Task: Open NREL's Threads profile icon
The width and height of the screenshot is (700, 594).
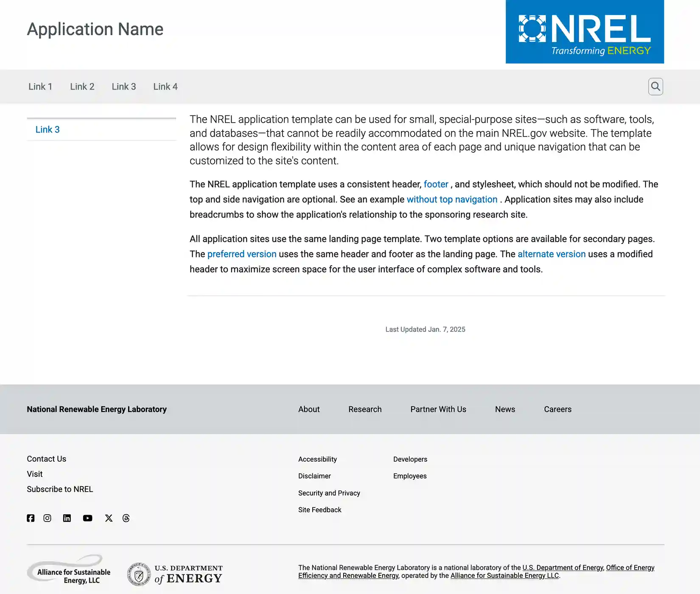Action: (x=126, y=518)
